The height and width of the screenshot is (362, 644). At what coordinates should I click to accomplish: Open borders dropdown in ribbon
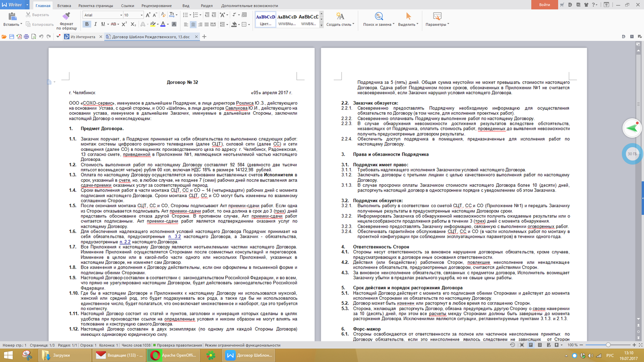pos(249,25)
